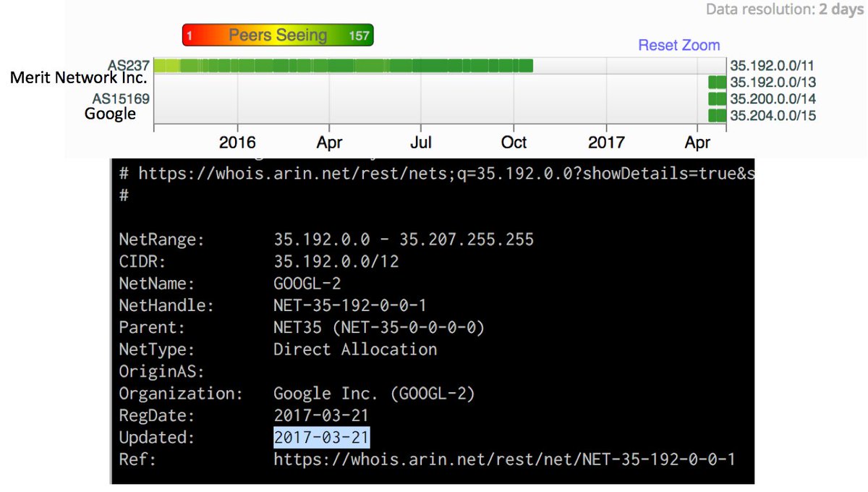Click NetHandle value NET-35-192-0-0-1
Viewport: 868px width, 492px height.
click(x=349, y=306)
